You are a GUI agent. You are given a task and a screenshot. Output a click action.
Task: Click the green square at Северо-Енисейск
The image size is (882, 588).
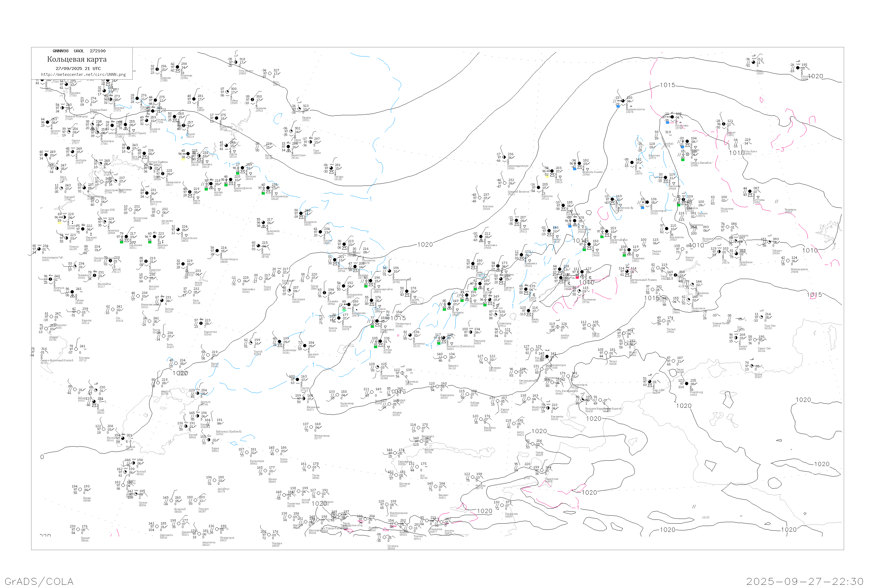click(682, 160)
